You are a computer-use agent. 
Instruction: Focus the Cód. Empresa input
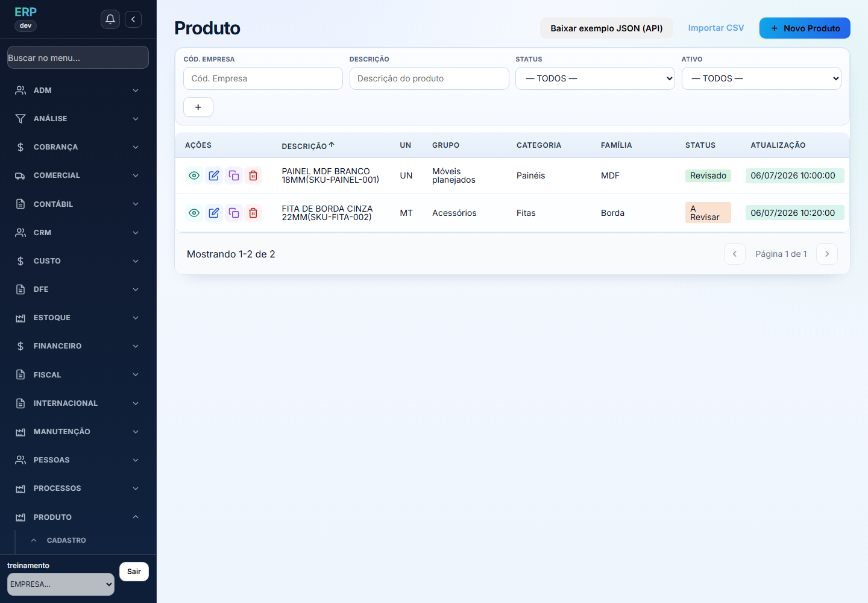click(263, 78)
